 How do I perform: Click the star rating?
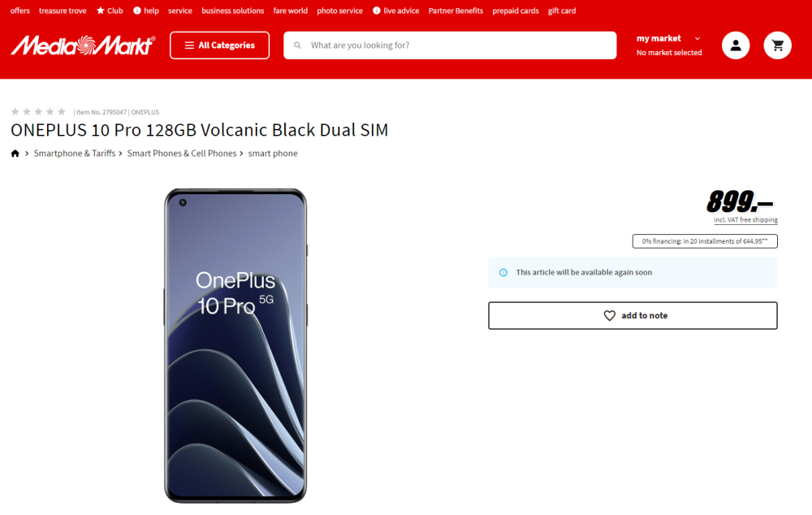[x=38, y=111]
